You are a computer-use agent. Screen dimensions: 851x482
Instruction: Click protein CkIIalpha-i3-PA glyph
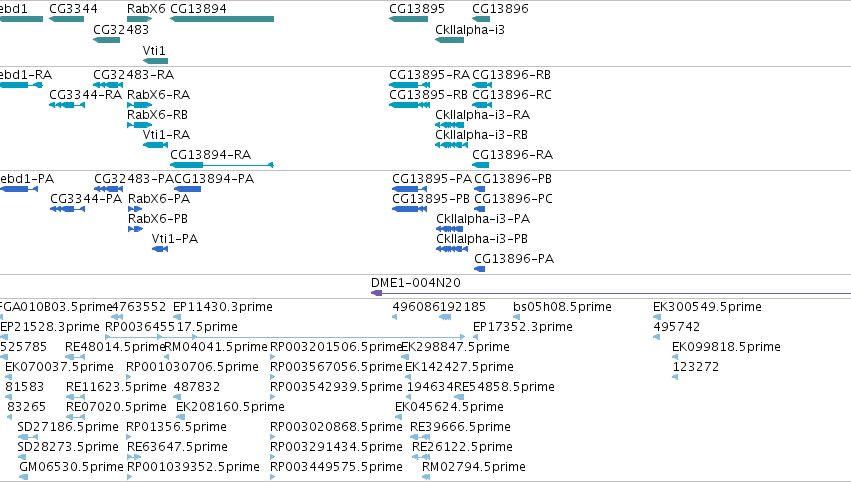click(449, 229)
